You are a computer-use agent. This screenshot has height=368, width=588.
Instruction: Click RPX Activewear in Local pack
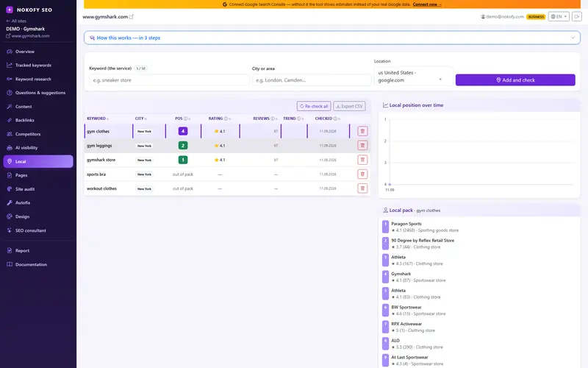(406, 324)
